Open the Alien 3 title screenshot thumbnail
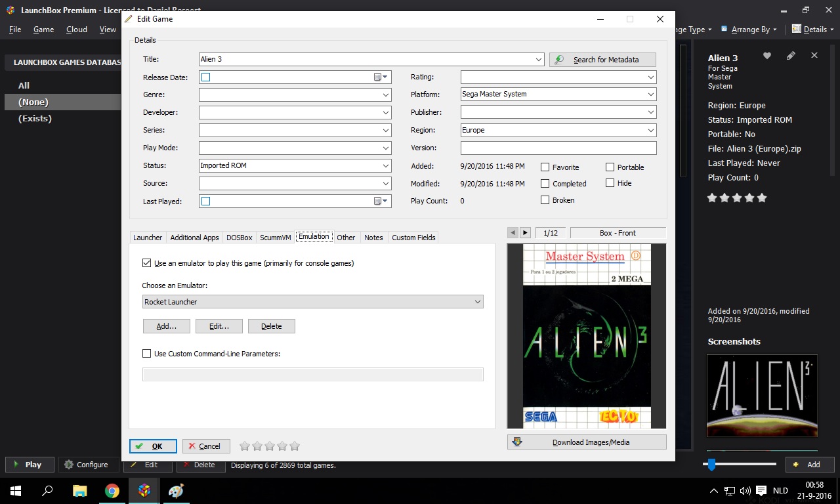Screen dimensions: 840x504 [762, 396]
